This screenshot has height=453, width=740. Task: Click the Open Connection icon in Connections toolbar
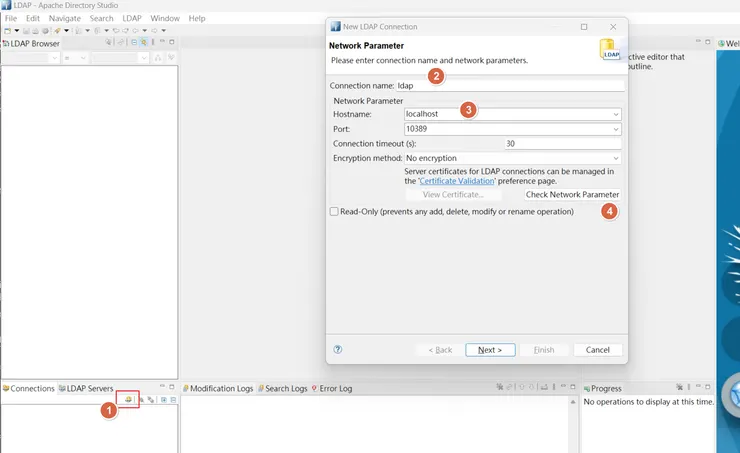[142, 400]
